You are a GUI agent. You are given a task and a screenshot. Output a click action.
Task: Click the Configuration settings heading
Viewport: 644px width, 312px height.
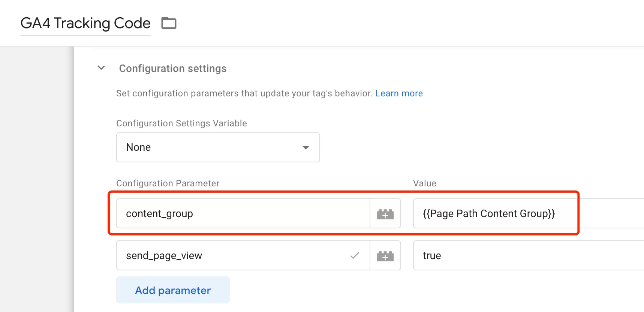click(172, 68)
